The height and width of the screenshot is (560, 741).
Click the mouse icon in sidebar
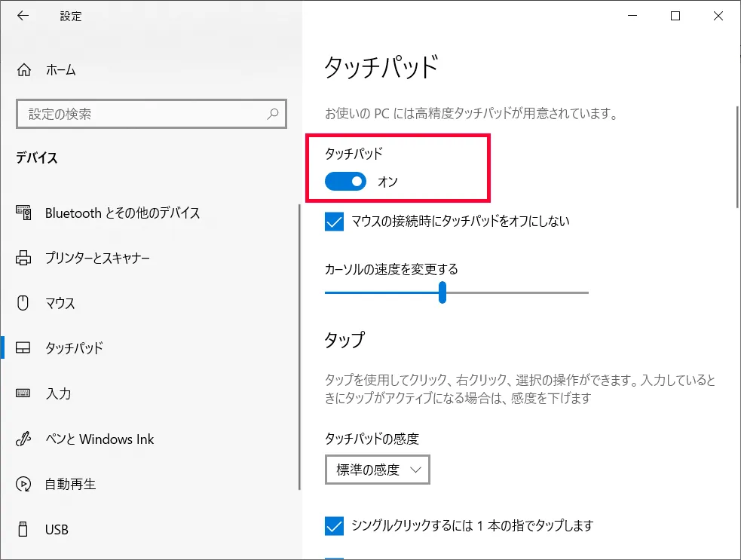(23, 302)
